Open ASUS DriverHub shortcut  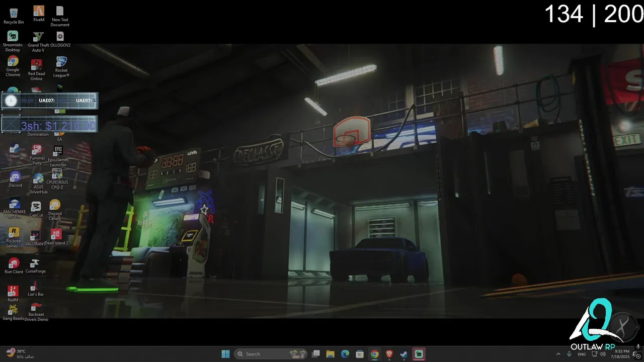click(38, 184)
